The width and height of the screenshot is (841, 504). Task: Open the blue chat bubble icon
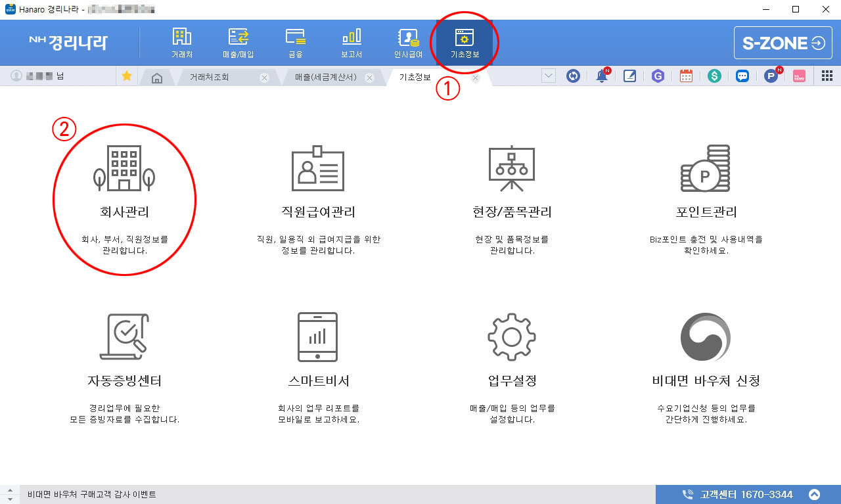pos(742,76)
